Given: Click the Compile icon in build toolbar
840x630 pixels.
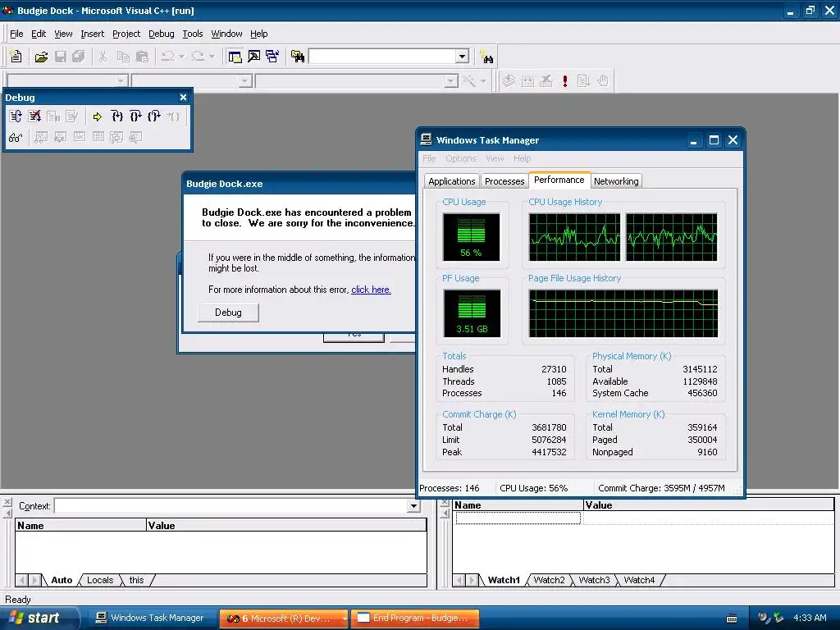Looking at the screenshot, I should coord(509,81).
